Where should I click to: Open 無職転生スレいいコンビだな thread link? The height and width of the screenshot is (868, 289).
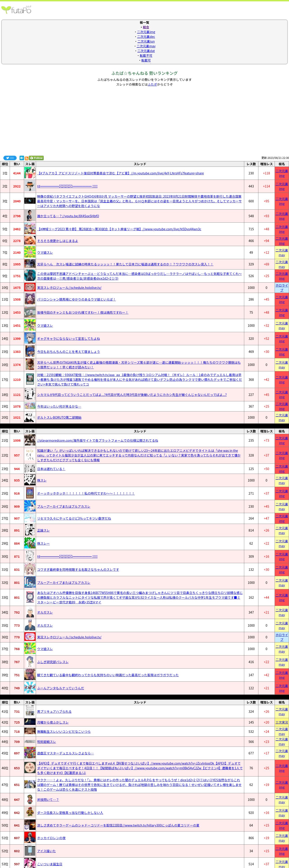(64, 731)
